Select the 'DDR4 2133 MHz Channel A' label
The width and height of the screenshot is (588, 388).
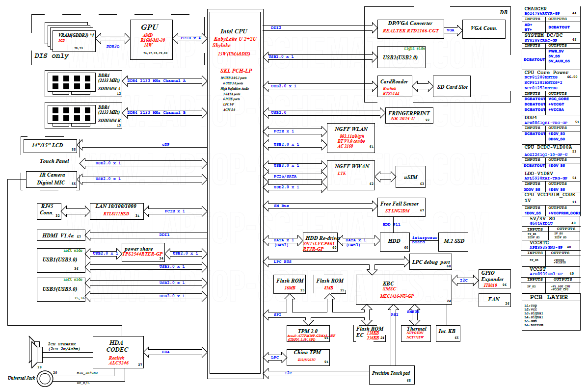point(157,80)
